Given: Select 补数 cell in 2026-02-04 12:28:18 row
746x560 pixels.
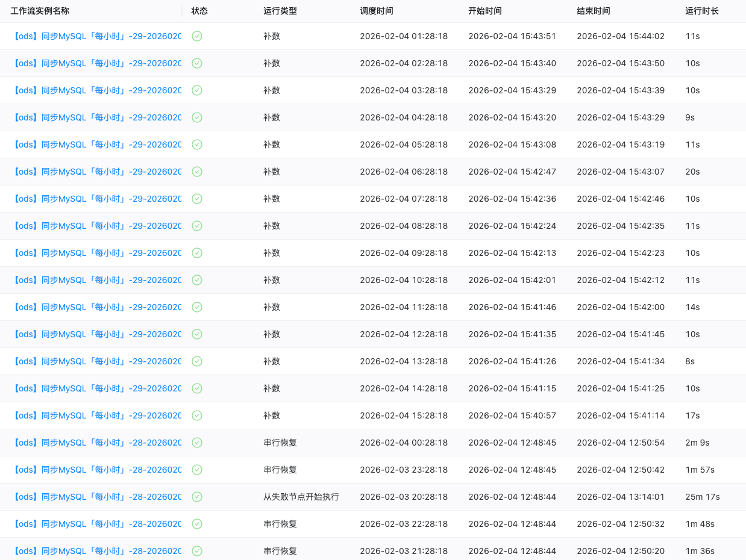Looking at the screenshot, I should pyautogui.click(x=272, y=334).
